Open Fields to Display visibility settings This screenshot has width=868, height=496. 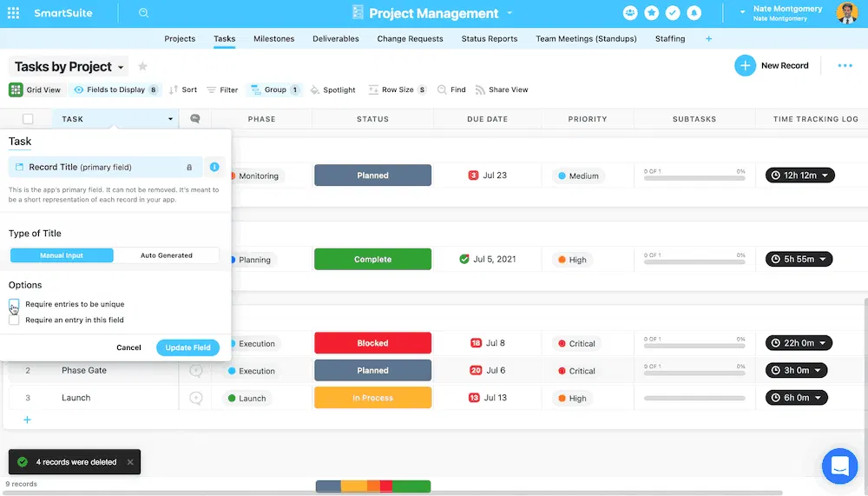coord(116,89)
